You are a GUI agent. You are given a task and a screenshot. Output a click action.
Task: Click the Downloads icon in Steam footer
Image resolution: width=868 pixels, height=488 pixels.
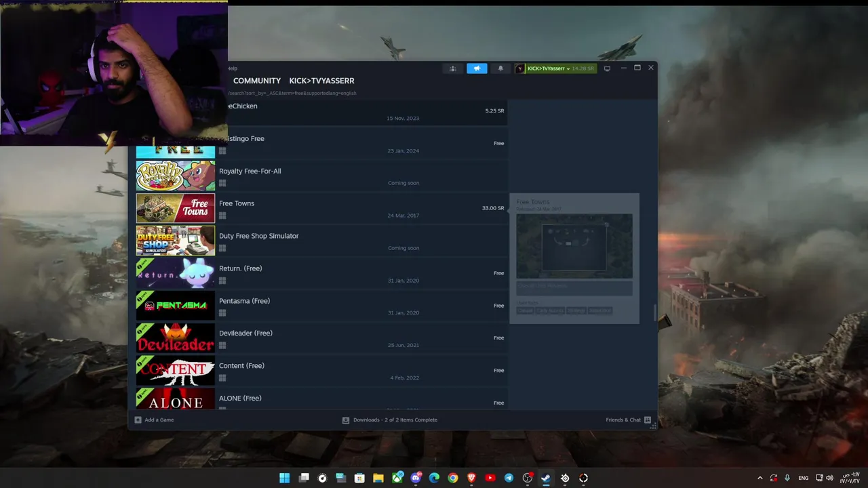[x=346, y=420]
